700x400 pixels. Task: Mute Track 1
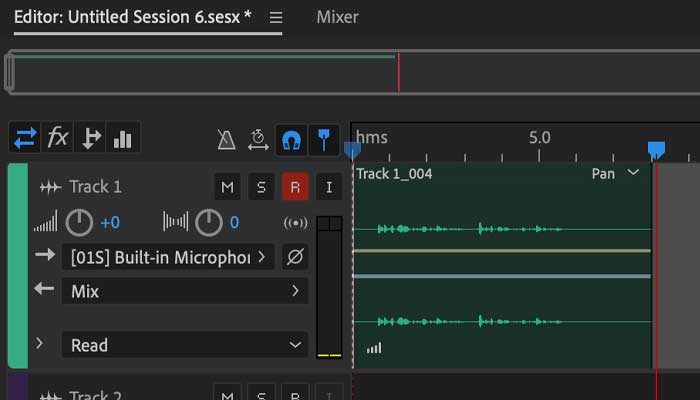point(228,187)
